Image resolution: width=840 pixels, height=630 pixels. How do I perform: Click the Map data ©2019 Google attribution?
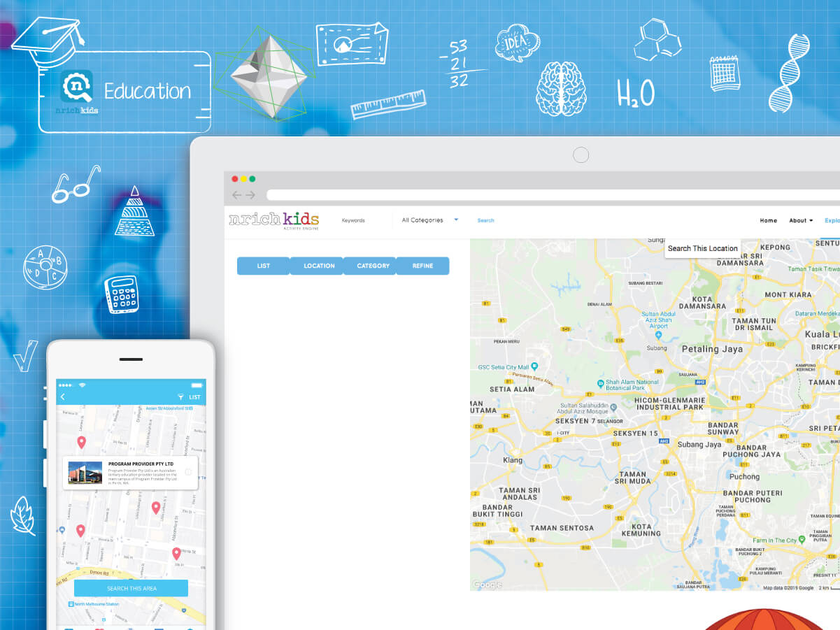pos(788,587)
